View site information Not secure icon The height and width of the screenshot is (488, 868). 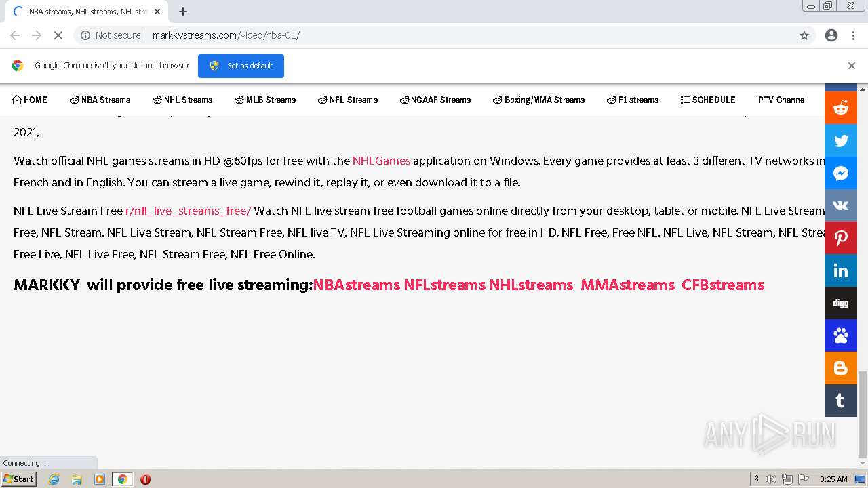pos(85,35)
